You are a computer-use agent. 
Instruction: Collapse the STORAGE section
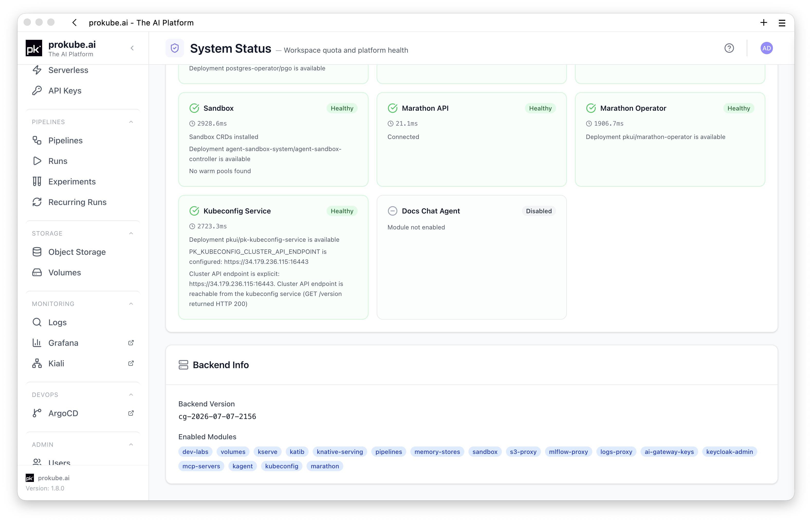tap(131, 234)
